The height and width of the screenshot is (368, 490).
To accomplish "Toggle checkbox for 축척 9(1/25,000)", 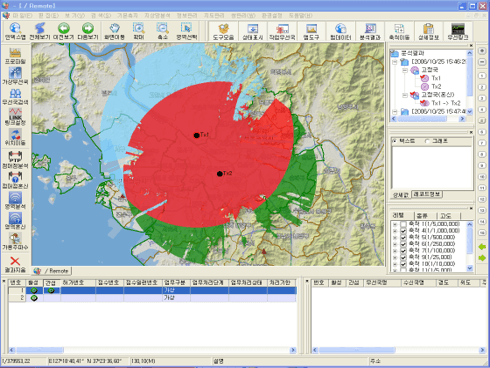I will point(403,257).
